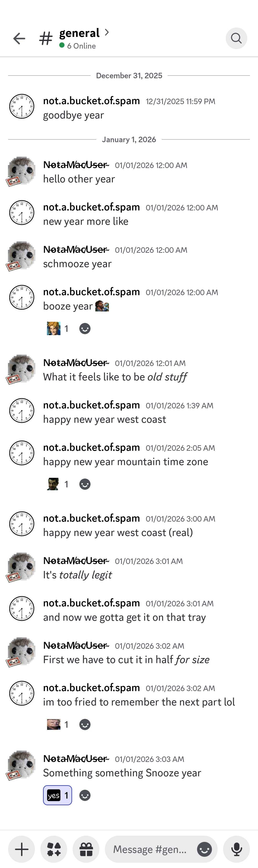Image resolution: width=258 pixels, height=868 pixels.
Task: Tap clock avatar beside "goodbye year"
Action: (21, 107)
